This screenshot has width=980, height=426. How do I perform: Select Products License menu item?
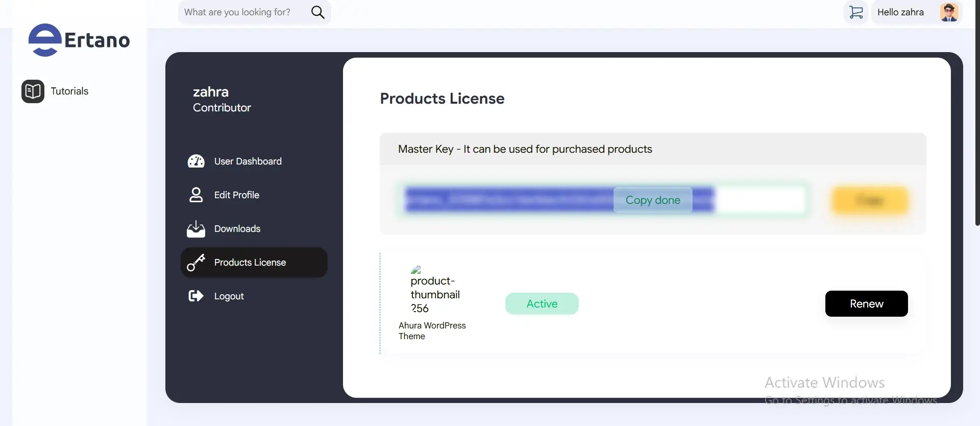(254, 263)
